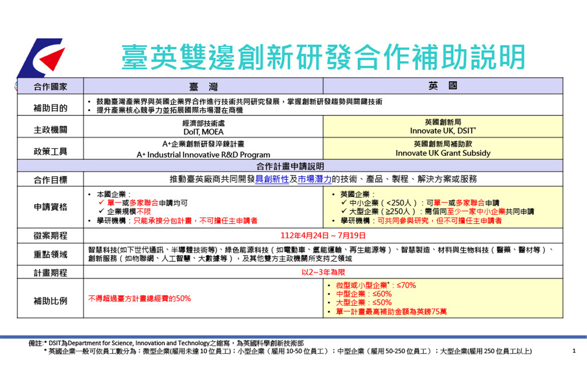Select A+ Industrial Innovative R&D Program text
The image size is (587, 392).
[x=203, y=155]
